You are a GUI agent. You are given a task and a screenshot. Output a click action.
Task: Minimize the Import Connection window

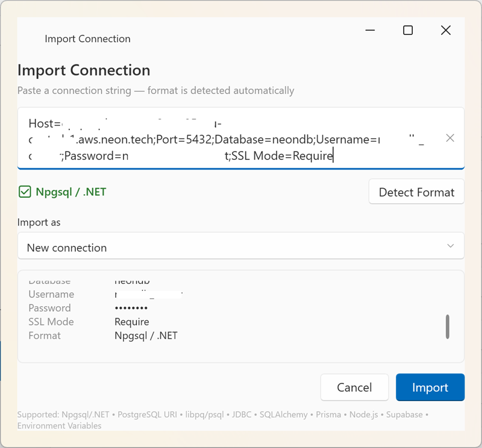tap(370, 30)
